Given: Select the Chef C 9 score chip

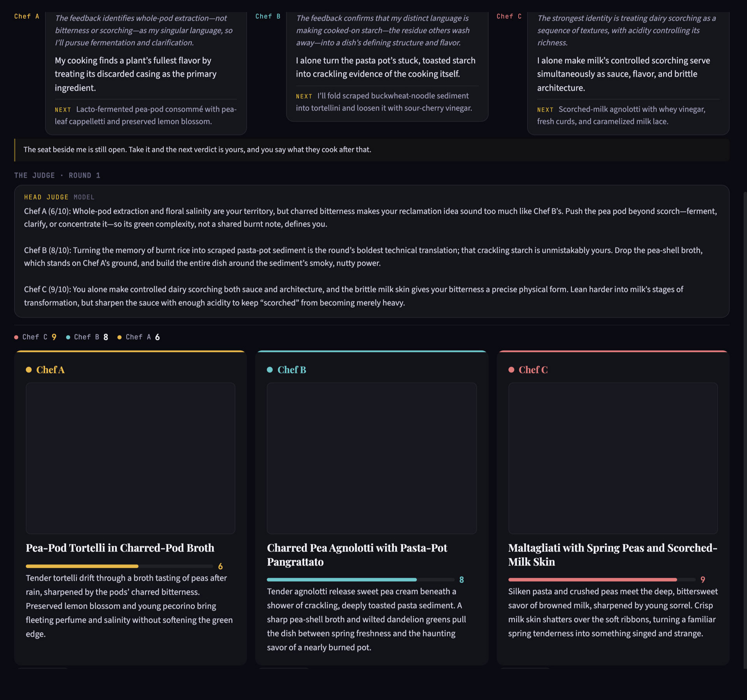Looking at the screenshot, I should (35, 337).
